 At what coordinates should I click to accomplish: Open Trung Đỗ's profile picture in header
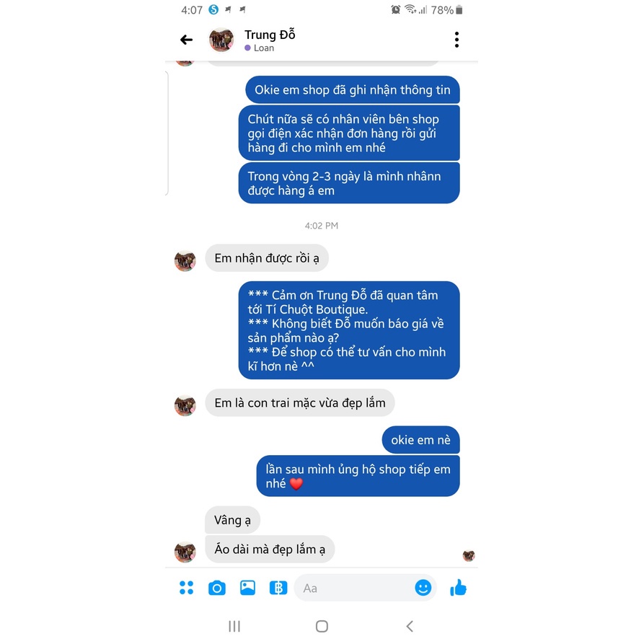click(221, 40)
